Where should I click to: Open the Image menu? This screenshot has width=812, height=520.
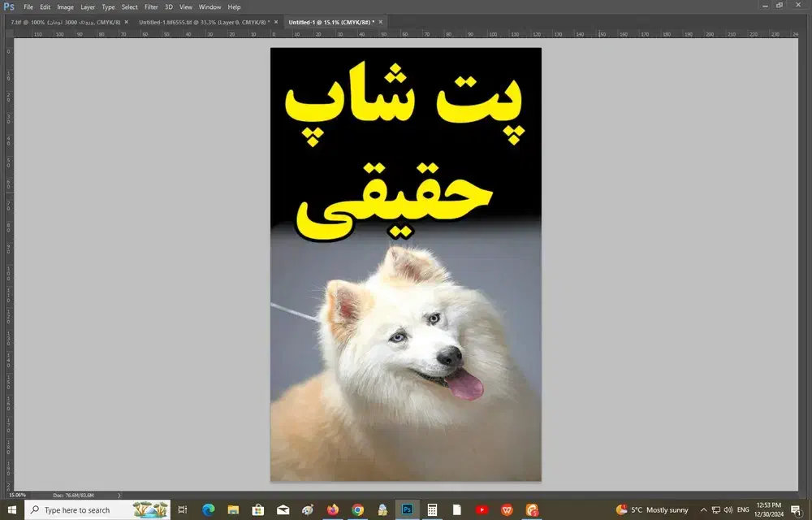[65, 6]
